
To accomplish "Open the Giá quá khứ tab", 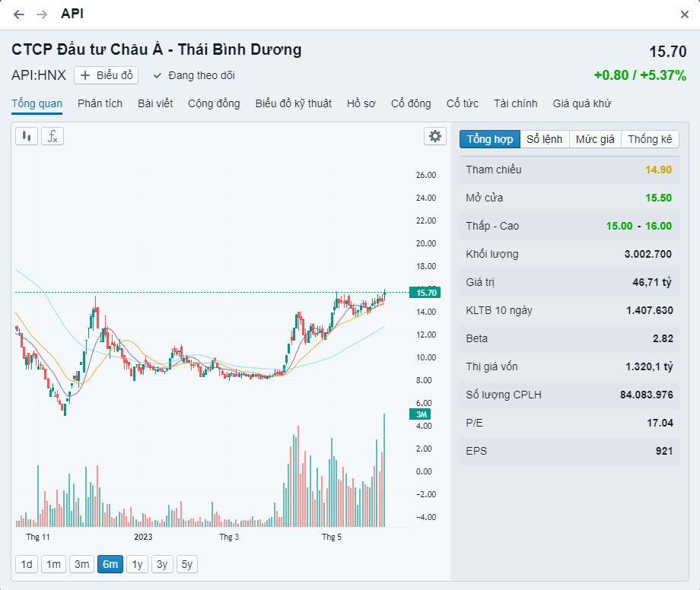I will [581, 103].
